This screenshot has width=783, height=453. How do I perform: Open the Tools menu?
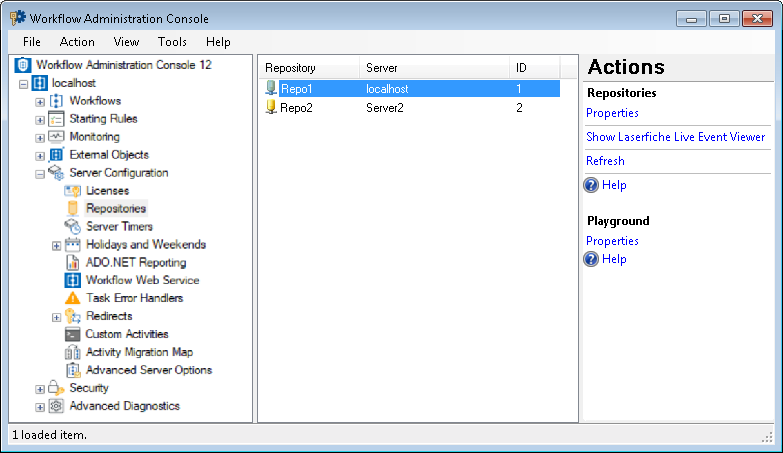[x=172, y=42]
